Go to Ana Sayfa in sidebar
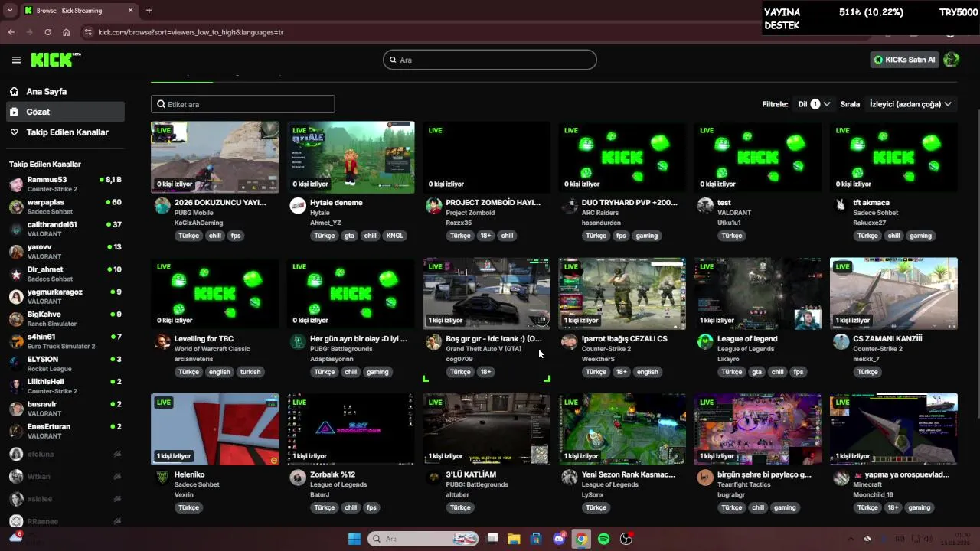The height and width of the screenshot is (551, 980). click(x=64, y=91)
